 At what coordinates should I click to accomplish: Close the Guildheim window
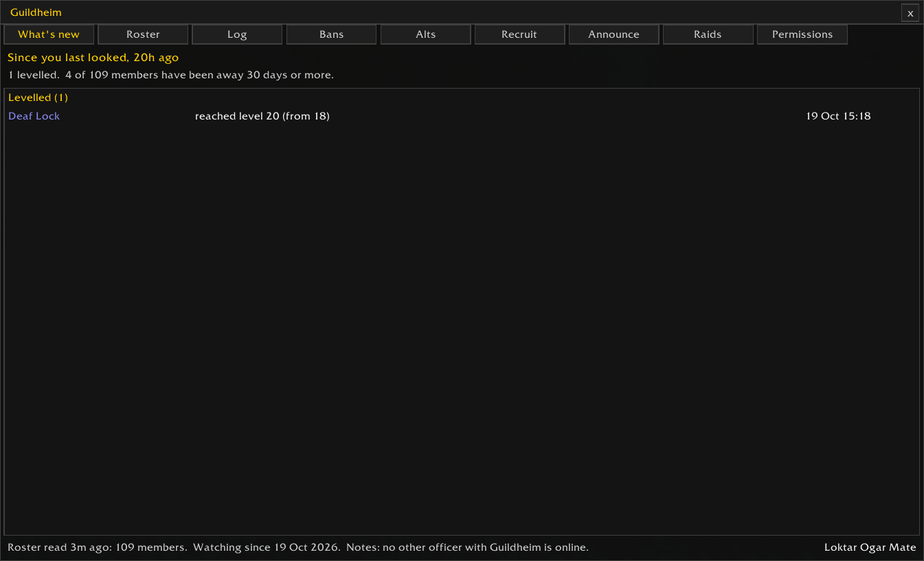click(910, 13)
